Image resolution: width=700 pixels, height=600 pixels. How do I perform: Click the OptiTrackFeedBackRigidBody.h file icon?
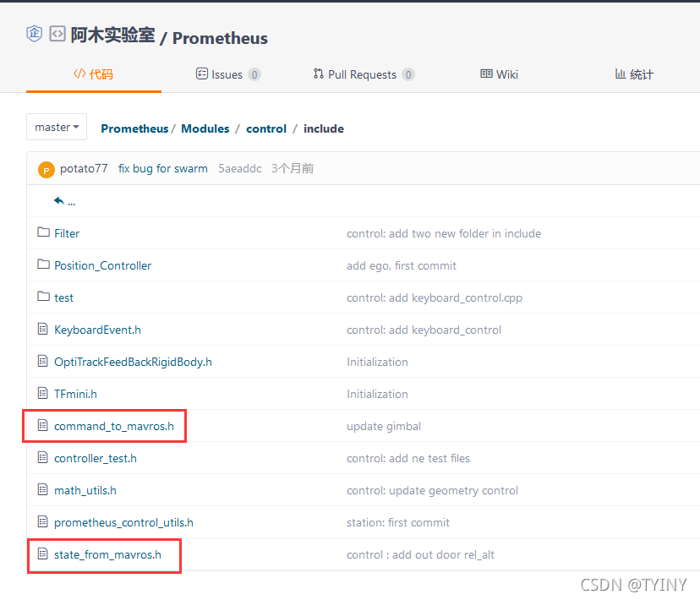42,362
